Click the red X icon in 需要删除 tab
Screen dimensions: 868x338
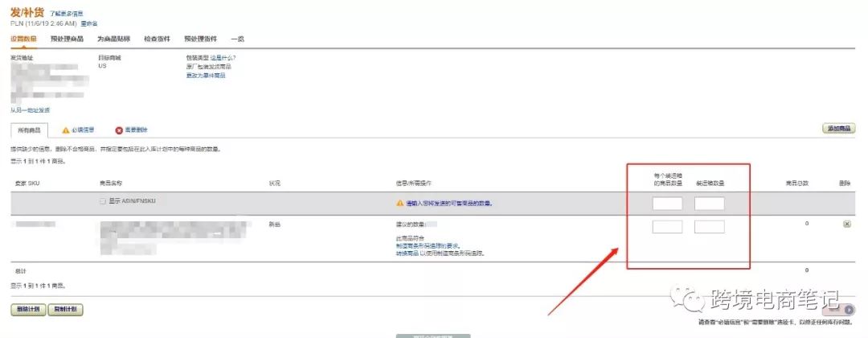pos(119,130)
